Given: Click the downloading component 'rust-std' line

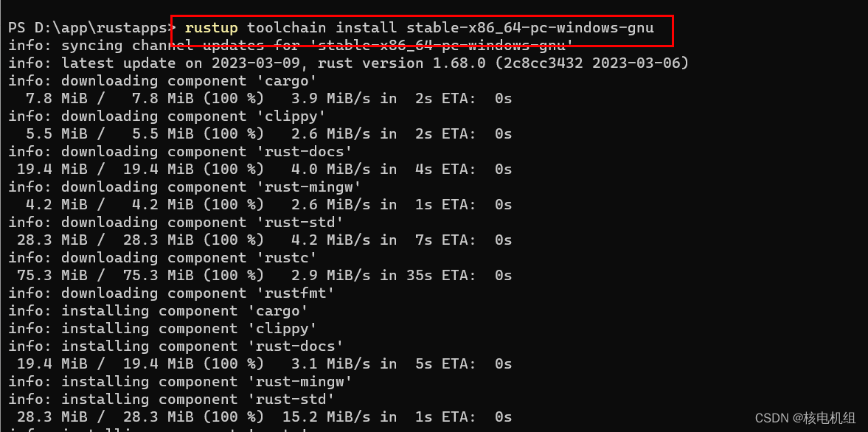Looking at the screenshot, I should click(176, 223).
